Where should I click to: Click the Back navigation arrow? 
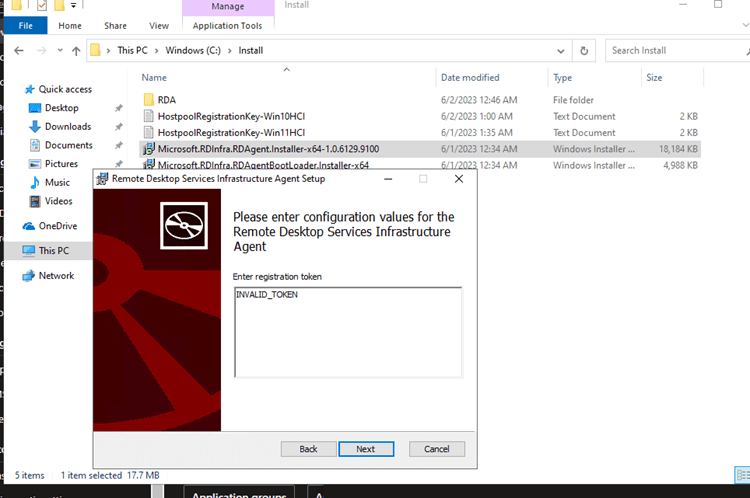tap(17, 50)
